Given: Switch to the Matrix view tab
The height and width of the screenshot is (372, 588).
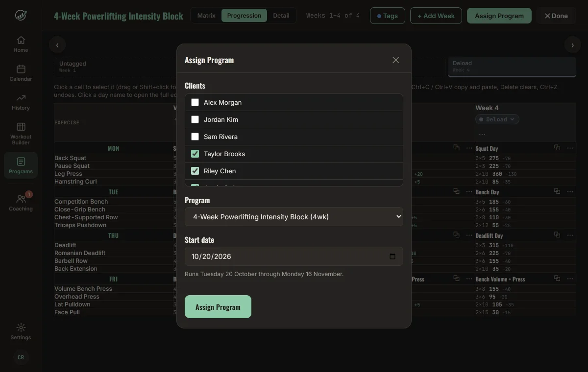Looking at the screenshot, I should click(206, 16).
